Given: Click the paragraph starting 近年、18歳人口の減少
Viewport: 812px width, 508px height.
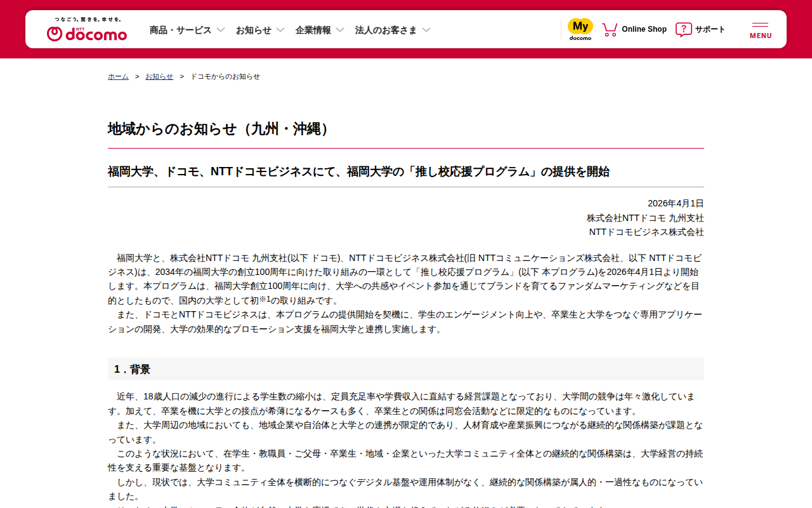Looking at the screenshot, I should 406,404.
